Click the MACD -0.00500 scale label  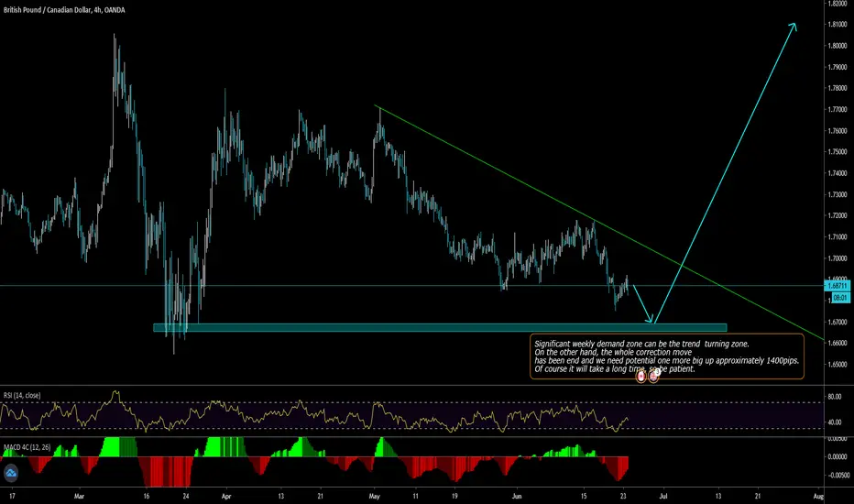(x=838, y=475)
